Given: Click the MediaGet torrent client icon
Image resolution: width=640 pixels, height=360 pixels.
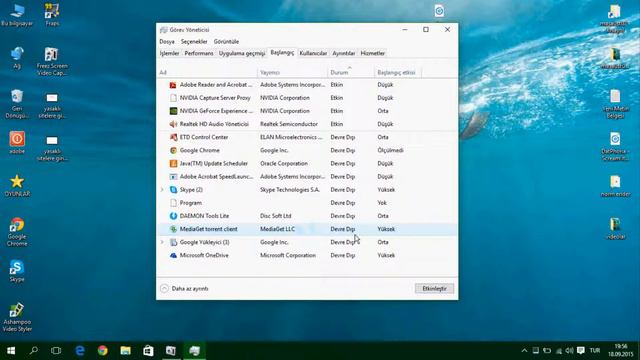Looking at the screenshot, I should 173,229.
